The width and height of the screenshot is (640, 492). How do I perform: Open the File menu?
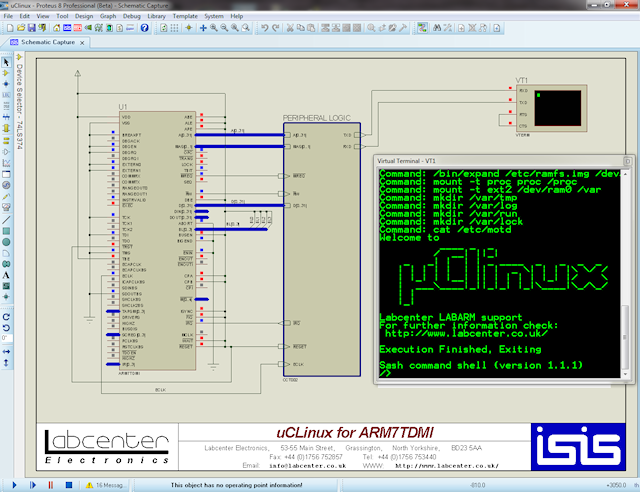coord(8,16)
